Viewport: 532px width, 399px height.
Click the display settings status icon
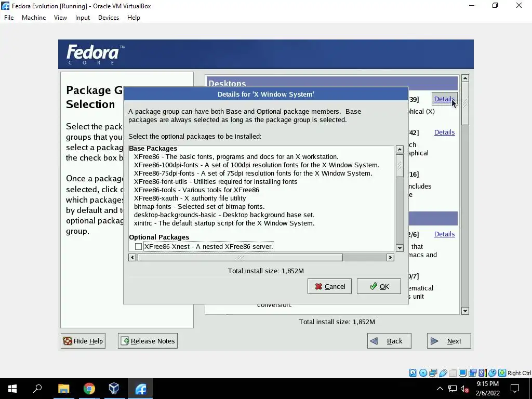pyautogui.click(x=462, y=373)
